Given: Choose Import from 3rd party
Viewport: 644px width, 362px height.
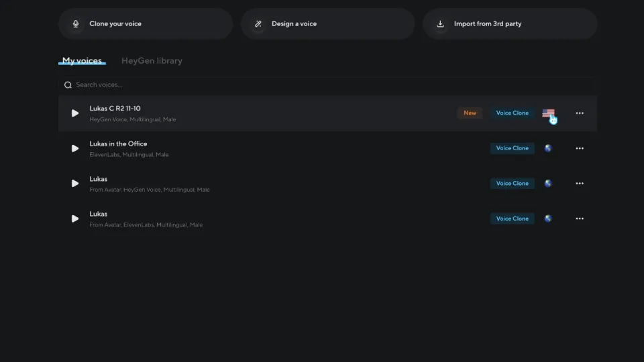Looking at the screenshot, I should [x=510, y=24].
